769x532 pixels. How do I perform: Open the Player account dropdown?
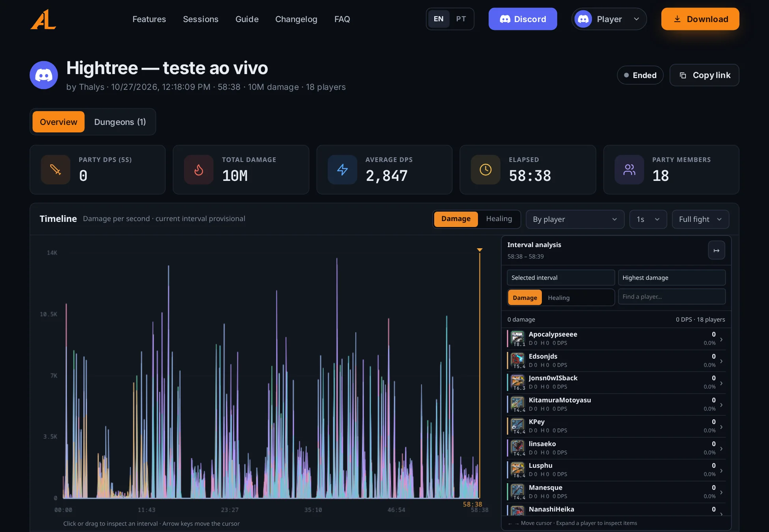pos(609,19)
